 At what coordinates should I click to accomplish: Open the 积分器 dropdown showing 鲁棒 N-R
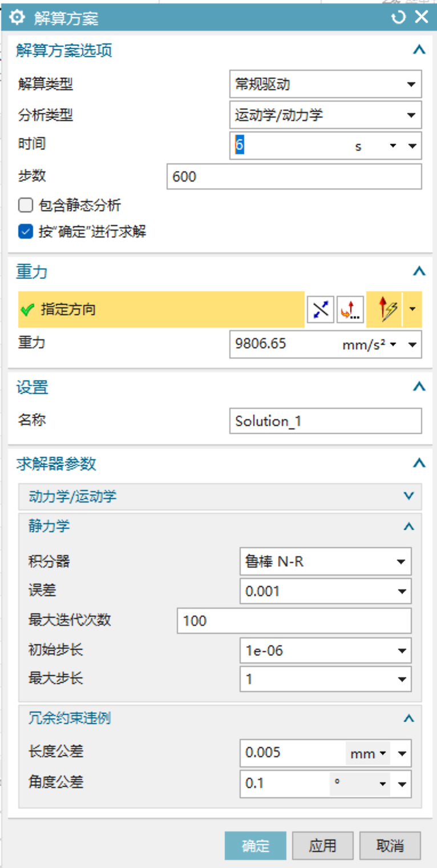pos(325,561)
